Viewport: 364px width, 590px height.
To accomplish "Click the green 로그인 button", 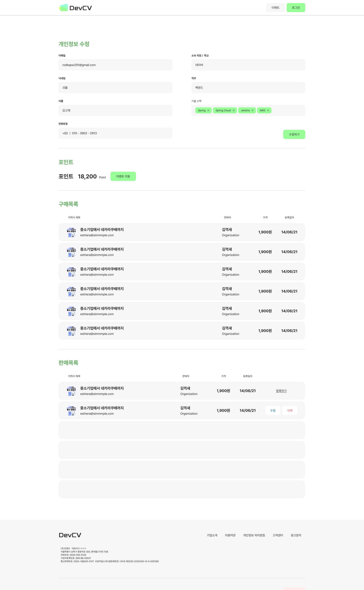I will tap(296, 8).
